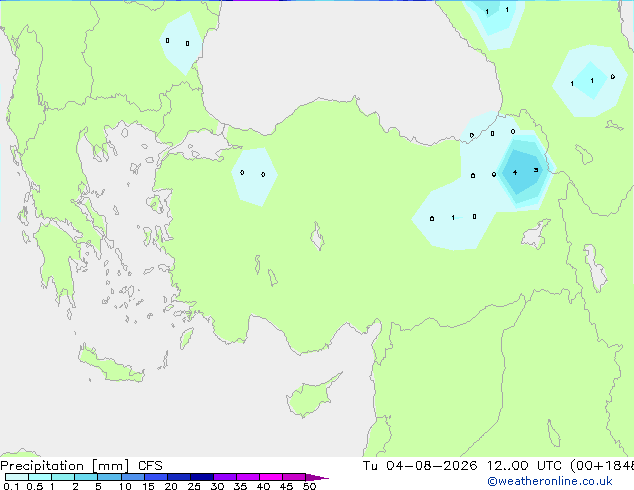Click the Lake Tuz outline in central Turkey
This screenshot has height=490, width=634.
click(x=317, y=236)
